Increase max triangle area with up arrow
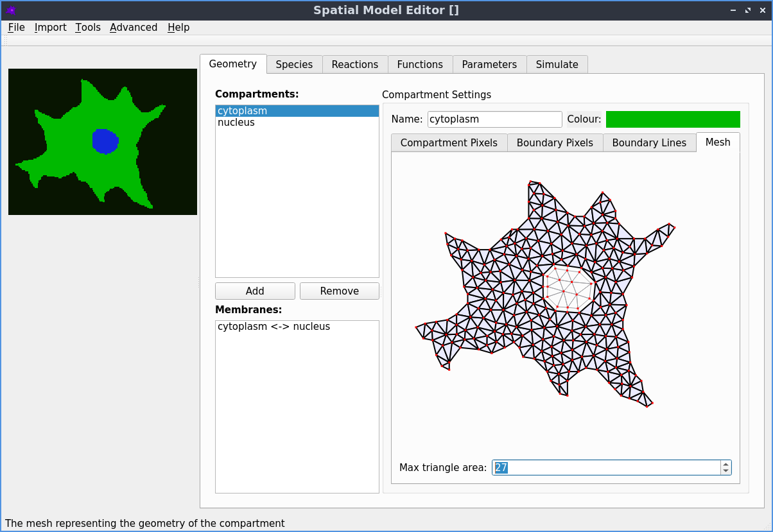Viewport: 773px width, 532px height. coord(725,464)
